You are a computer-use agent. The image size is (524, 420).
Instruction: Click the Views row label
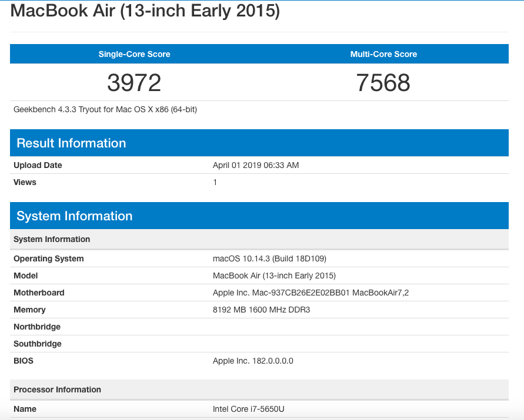point(25,182)
